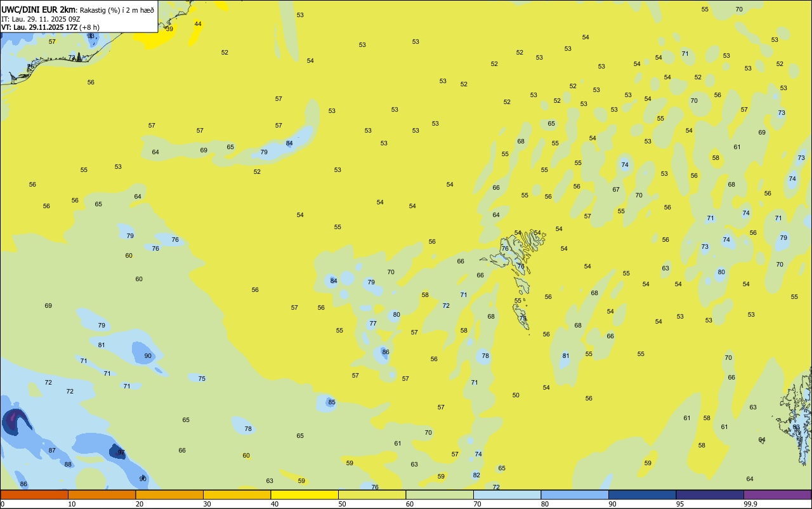Click the '0' label at the legend start

[x=3, y=504]
